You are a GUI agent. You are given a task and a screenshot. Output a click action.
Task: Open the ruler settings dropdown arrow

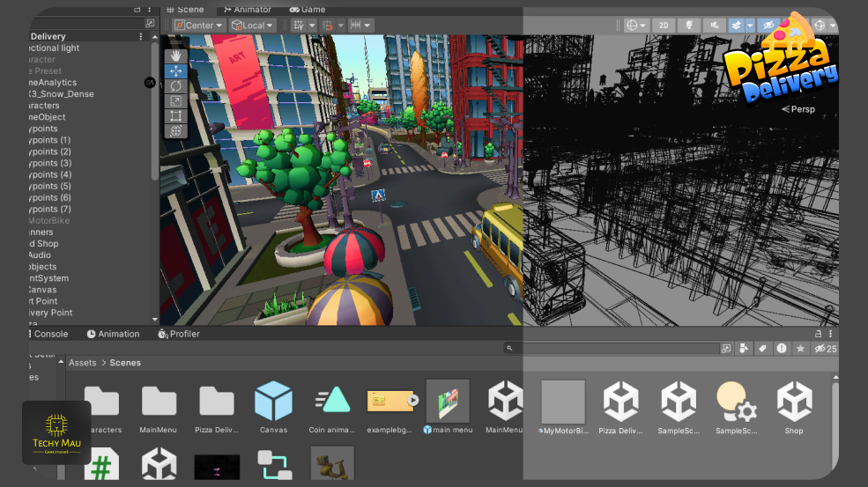tap(367, 25)
